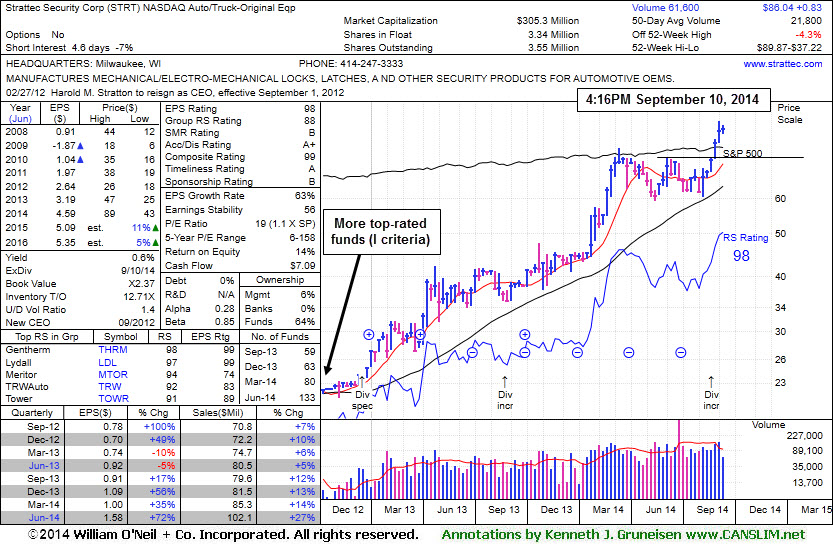The image size is (833, 546).
Task: Click the blue 'RS Rating' label on the chart
Action: (745, 238)
